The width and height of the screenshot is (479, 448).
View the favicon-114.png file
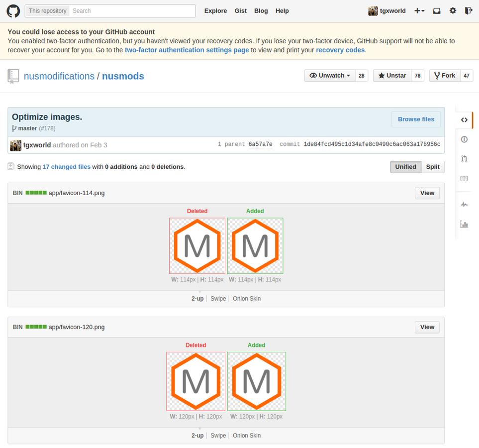427,193
